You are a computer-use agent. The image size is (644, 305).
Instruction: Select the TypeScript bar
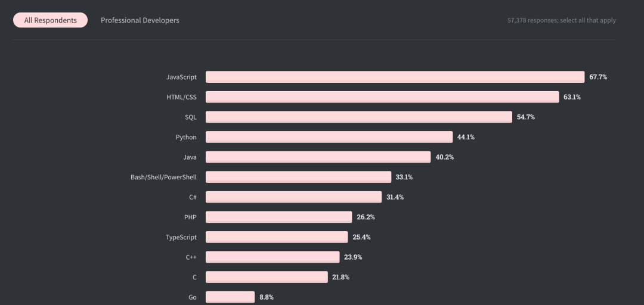click(x=277, y=237)
